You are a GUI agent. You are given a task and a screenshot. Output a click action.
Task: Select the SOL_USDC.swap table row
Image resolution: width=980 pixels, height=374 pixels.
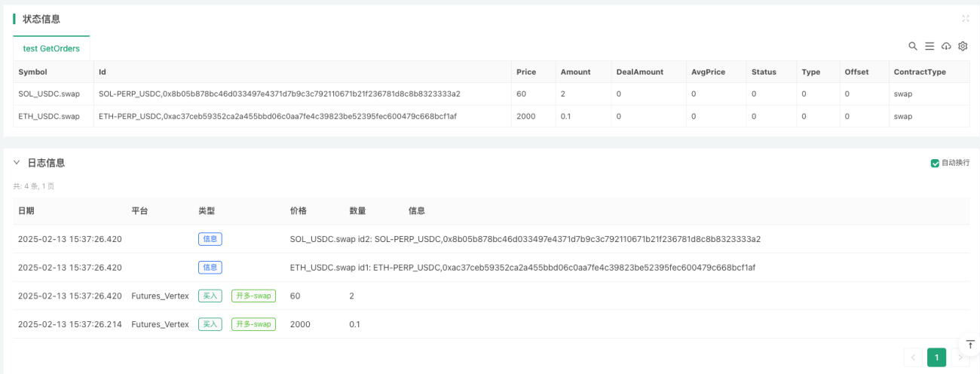(x=492, y=94)
